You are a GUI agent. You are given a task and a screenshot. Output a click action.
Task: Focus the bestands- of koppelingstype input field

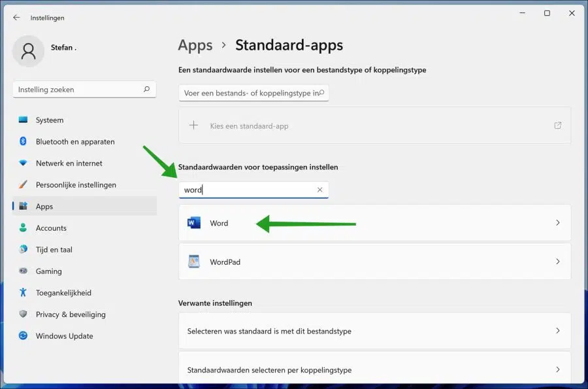[x=253, y=93]
